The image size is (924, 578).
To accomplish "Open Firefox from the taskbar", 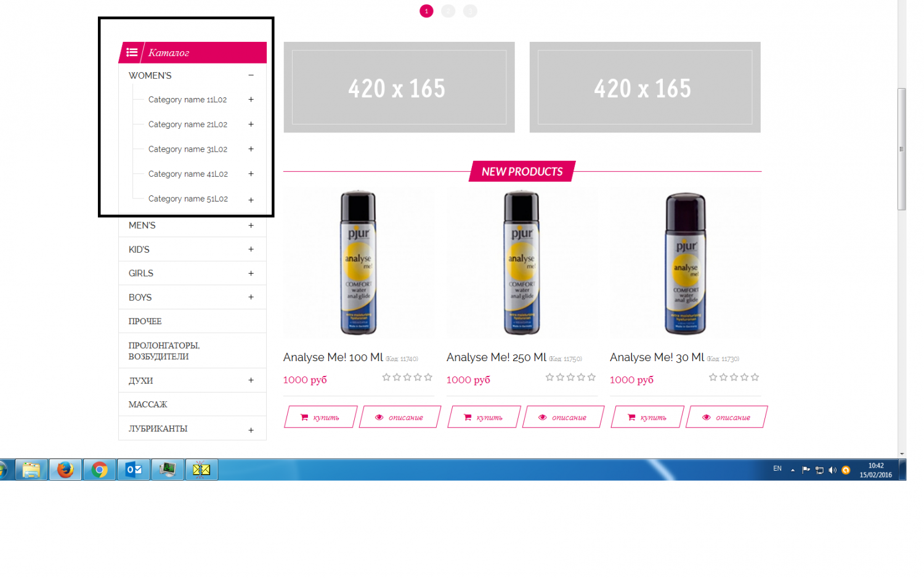I will pyautogui.click(x=65, y=470).
